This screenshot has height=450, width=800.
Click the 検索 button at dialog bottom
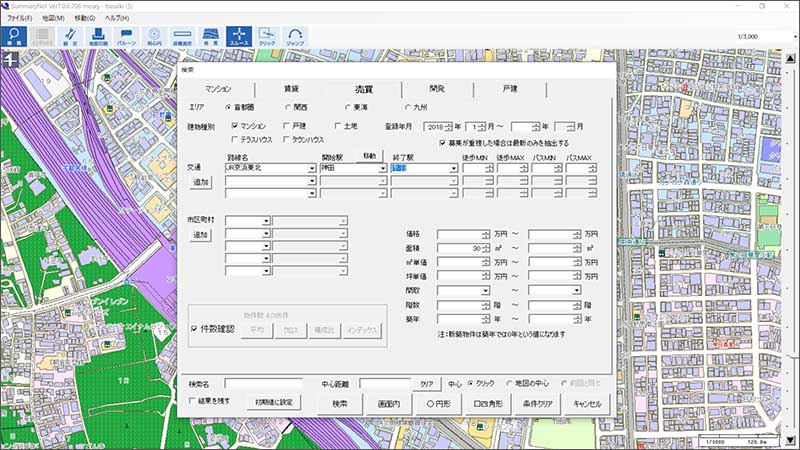(x=340, y=404)
